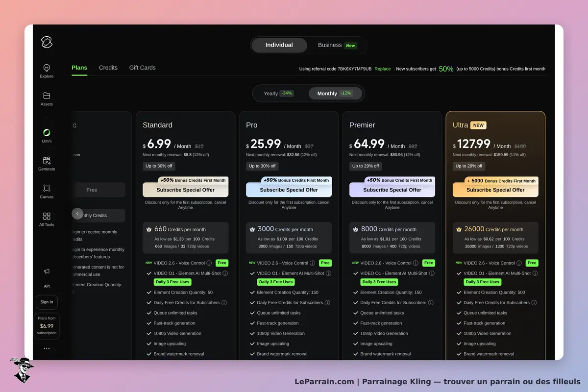
Task: Subscribe Special Offer on the Standard plan
Action: (x=186, y=190)
